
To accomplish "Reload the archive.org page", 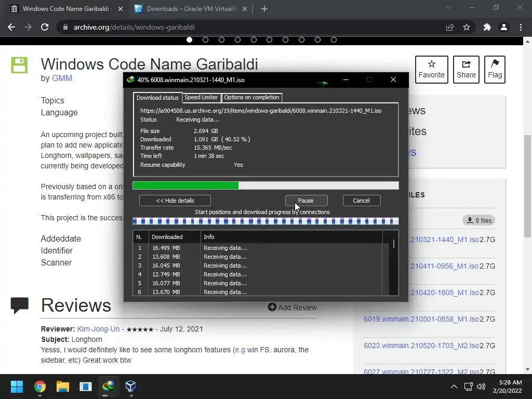I will (x=45, y=27).
